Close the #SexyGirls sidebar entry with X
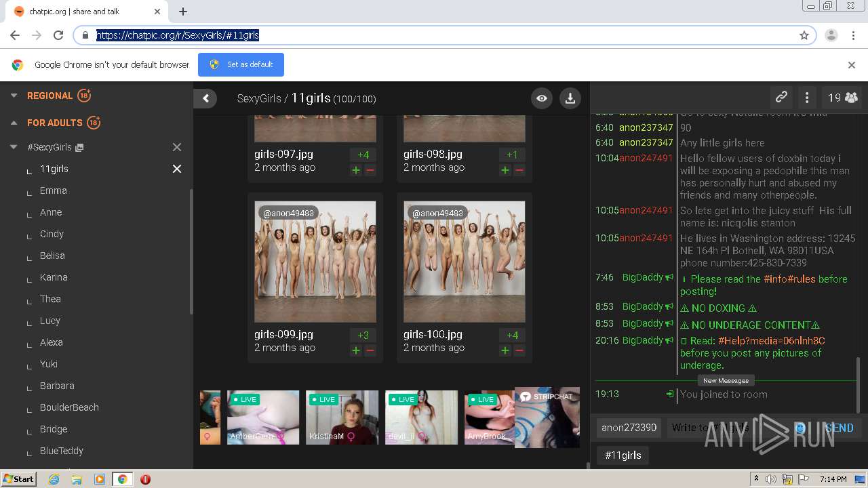Viewport: 868px width, 488px height. point(177,147)
